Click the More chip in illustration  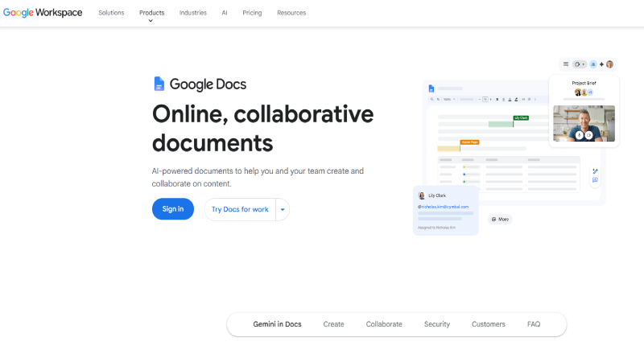pyautogui.click(x=500, y=220)
